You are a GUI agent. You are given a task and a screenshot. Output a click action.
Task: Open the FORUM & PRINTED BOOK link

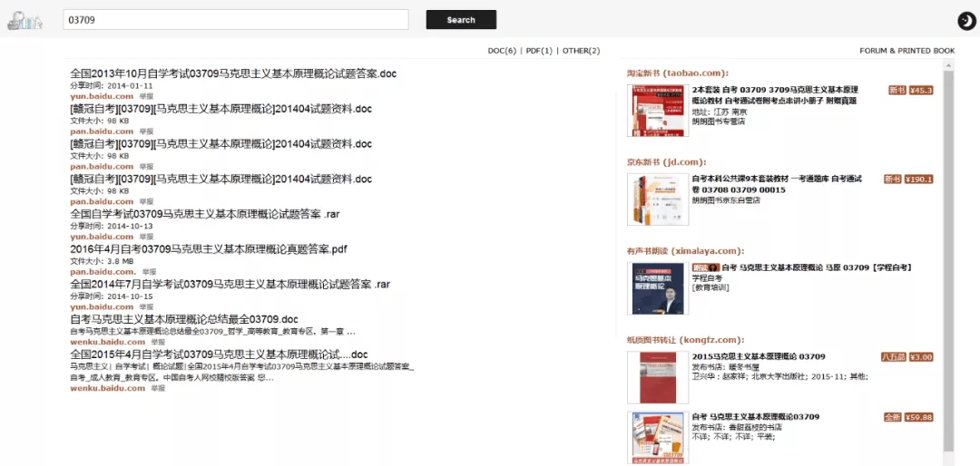click(x=906, y=51)
